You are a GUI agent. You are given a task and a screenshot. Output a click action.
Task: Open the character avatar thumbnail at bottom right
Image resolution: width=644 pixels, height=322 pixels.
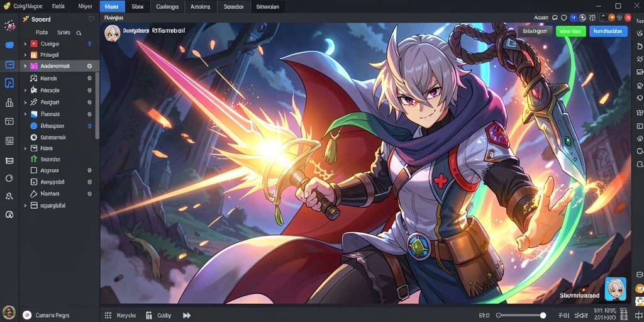(615, 288)
